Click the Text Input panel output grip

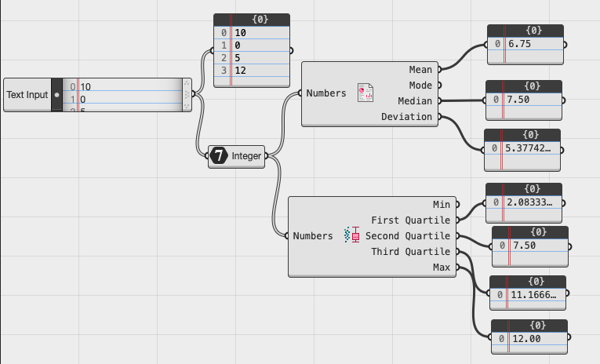pyautogui.click(x=193, y=94)
